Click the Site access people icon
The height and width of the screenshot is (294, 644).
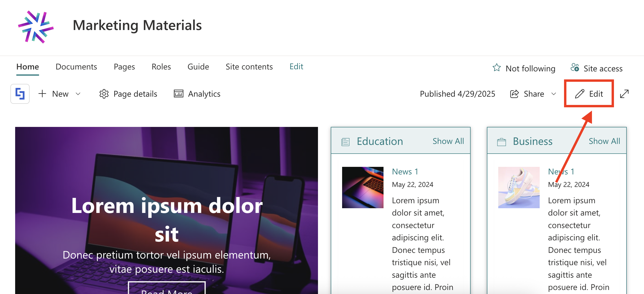[x=574, y=68]
